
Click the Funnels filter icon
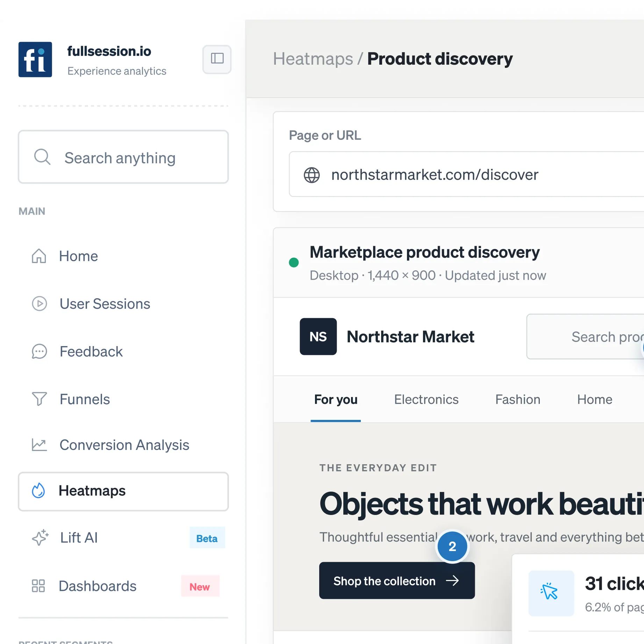pos(39,399)
